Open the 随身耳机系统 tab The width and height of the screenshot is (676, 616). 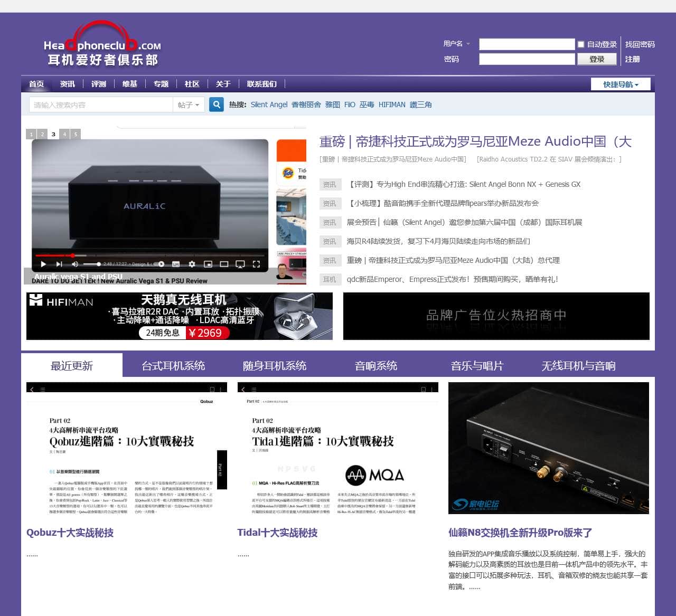tap(275, 365)
